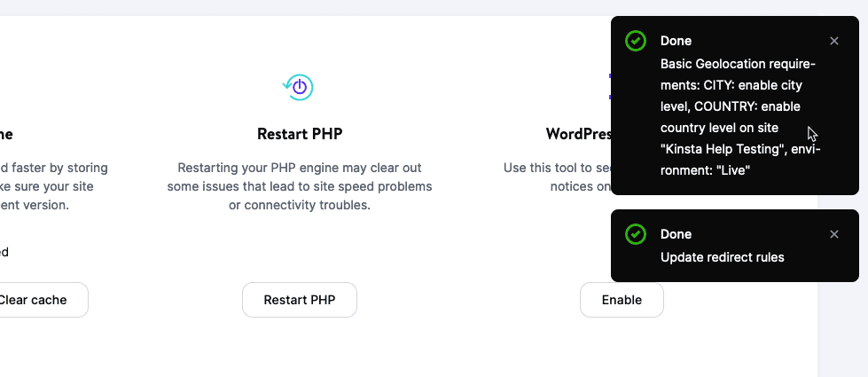Click the partially hidden icon above the WordPress heading
Viewport: 868px width, 377px height.
(x=610, y=87)
